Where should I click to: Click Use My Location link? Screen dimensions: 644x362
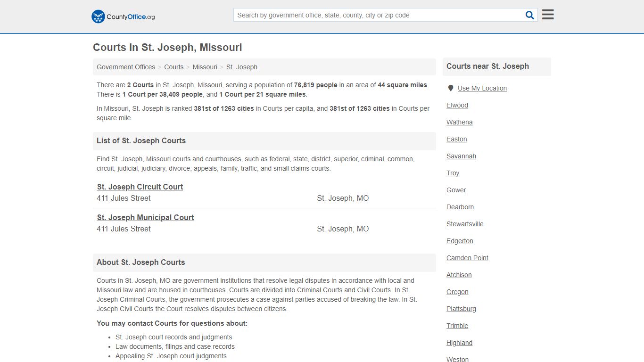coord(482,88)
